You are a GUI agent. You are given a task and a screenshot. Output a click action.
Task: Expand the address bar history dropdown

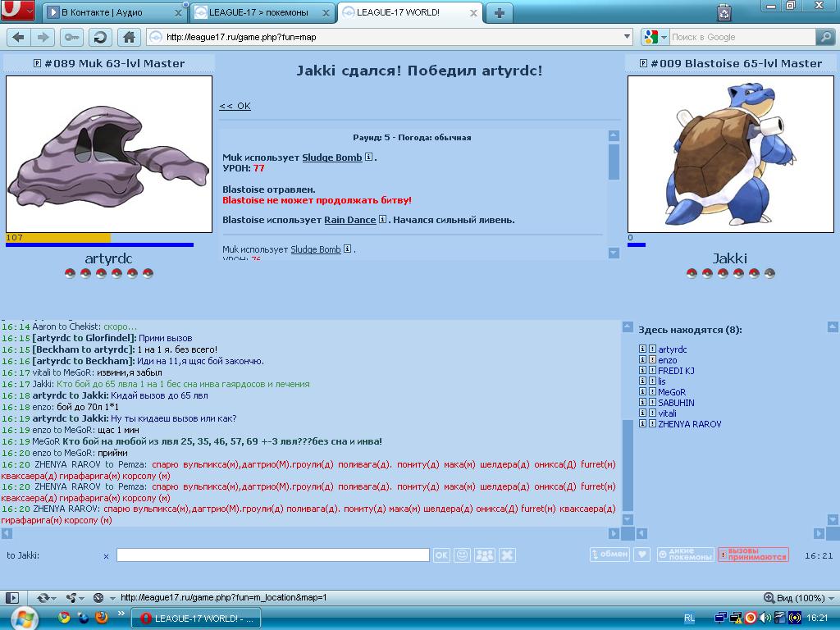627,36
